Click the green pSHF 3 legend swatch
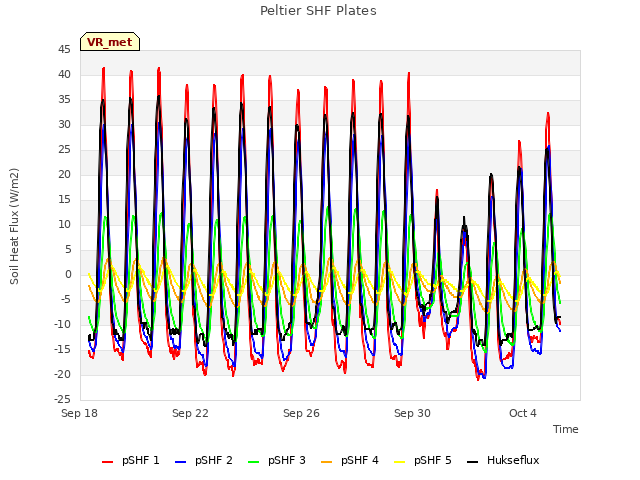 pos(253,462)
